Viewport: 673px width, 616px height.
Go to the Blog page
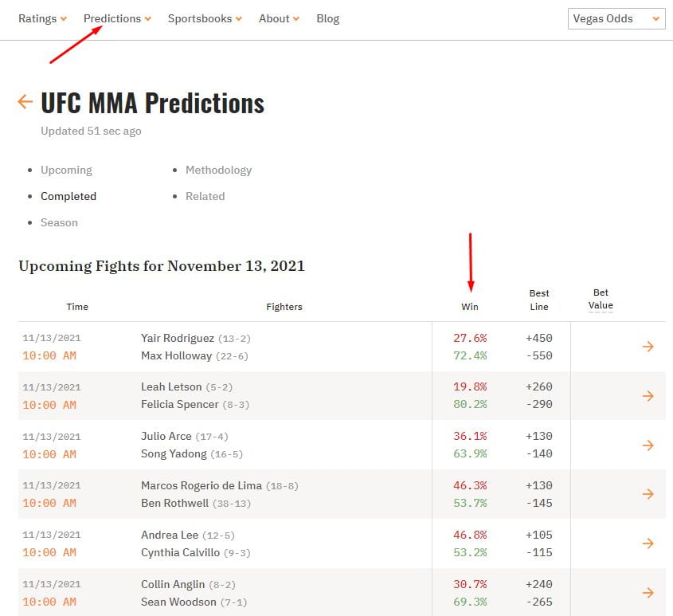tap(327, 18)
